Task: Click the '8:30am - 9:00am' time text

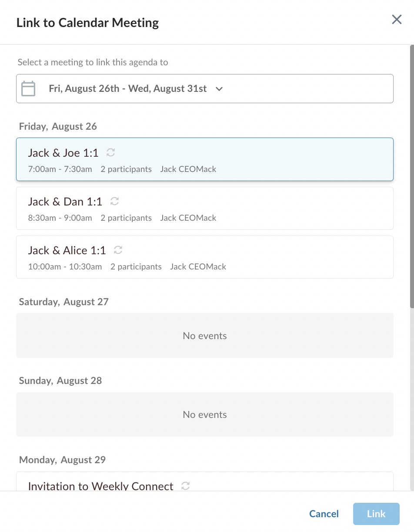Action: [60, 218]
